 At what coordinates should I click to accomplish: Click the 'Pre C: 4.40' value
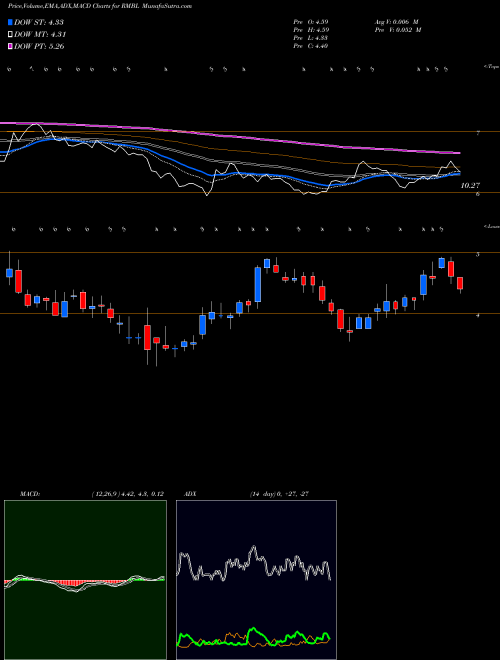click(x=311, y=46)
